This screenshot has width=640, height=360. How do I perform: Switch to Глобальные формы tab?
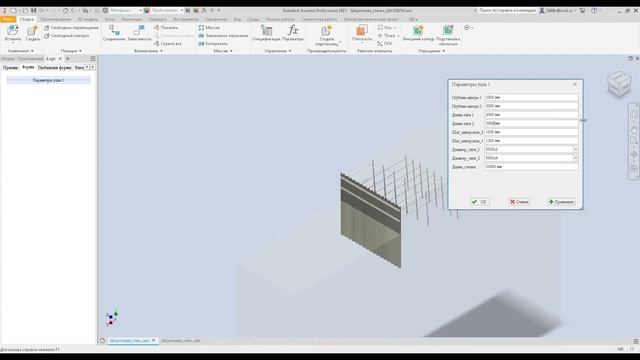pos(54,67)
